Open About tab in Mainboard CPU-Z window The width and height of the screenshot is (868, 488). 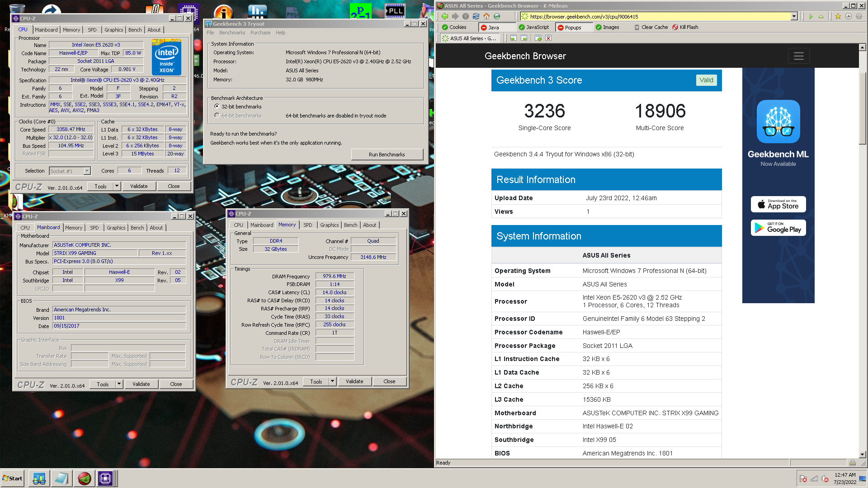[x=156, y=228]
